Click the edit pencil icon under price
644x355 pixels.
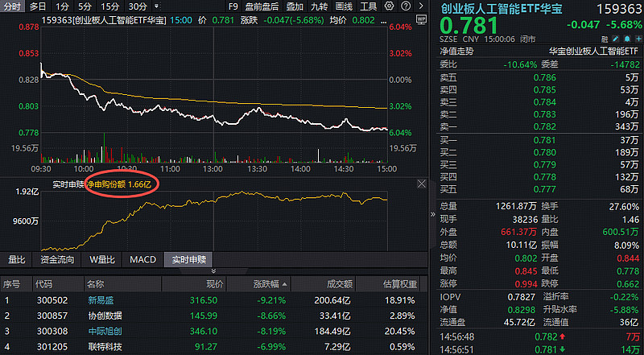pos(615,39)
